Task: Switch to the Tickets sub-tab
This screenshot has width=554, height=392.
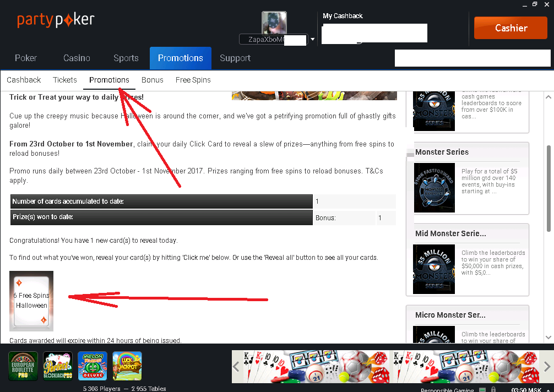Action: tap(65, 80)
